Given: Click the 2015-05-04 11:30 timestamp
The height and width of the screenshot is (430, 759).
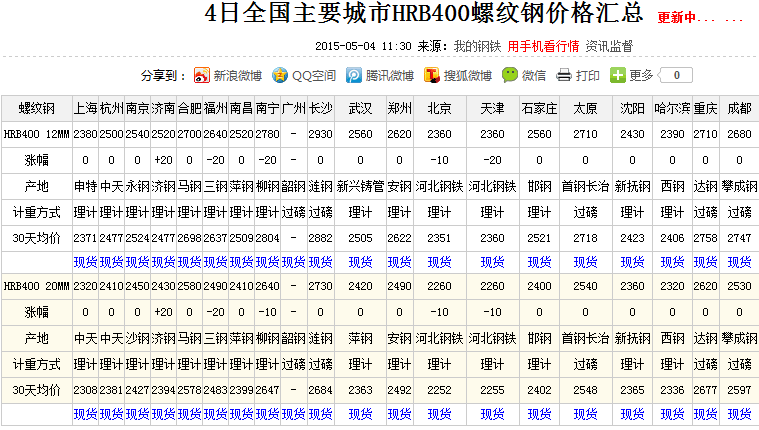Looking at the screenshot, I should coord(363,46).
